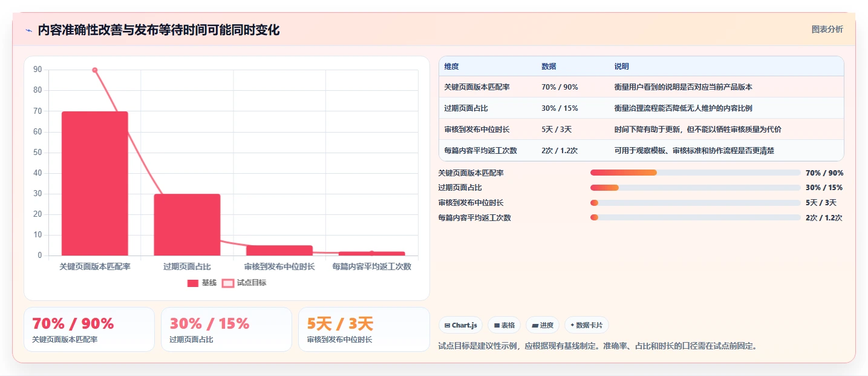Image resolution: width=868 pixels, height=376 pixels.
Task: Click the 说明 column header
Action: [x=622, y=67]
